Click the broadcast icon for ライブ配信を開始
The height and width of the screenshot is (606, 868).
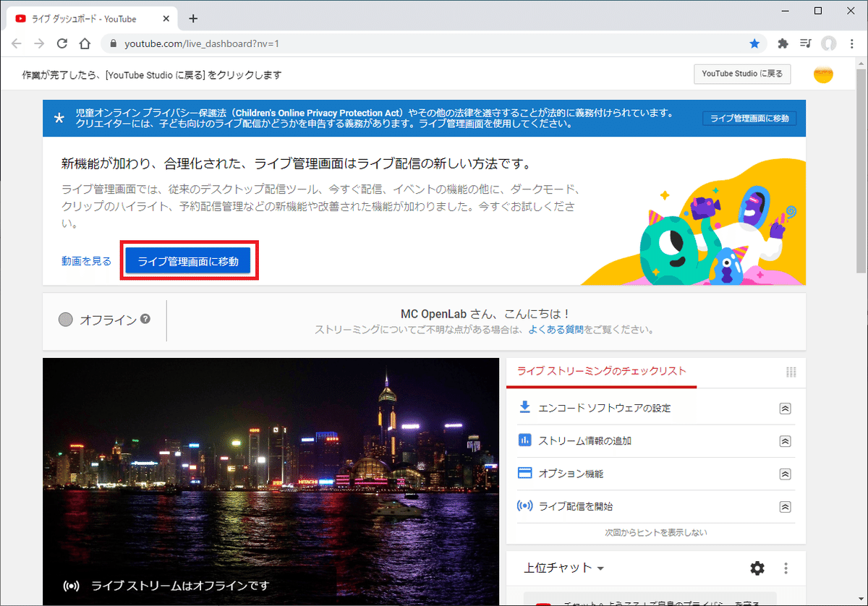click(525, 506)
